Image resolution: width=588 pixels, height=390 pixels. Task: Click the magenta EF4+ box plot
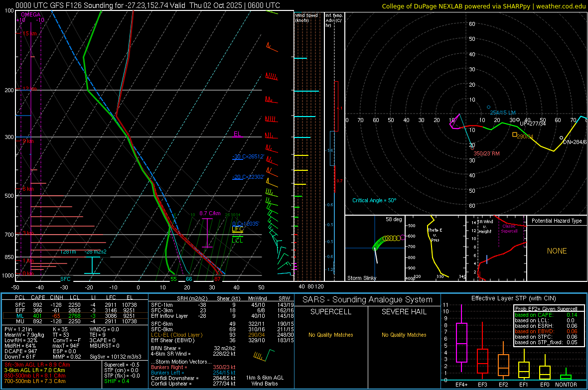[x=461, y=339]
